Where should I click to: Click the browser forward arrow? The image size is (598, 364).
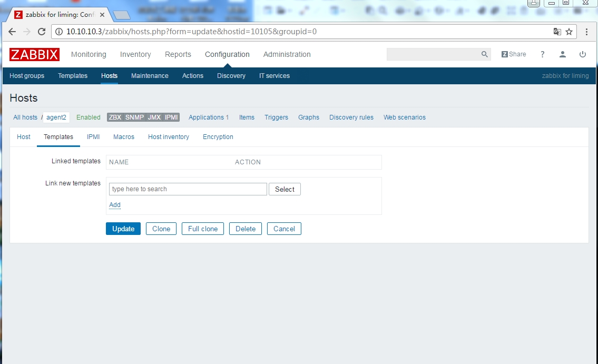[x=27, y=32]
